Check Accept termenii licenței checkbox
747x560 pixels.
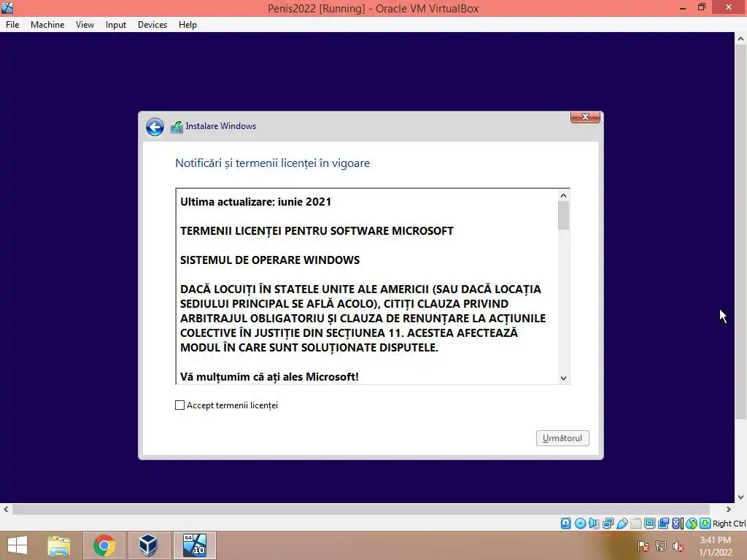click(179, 405)
